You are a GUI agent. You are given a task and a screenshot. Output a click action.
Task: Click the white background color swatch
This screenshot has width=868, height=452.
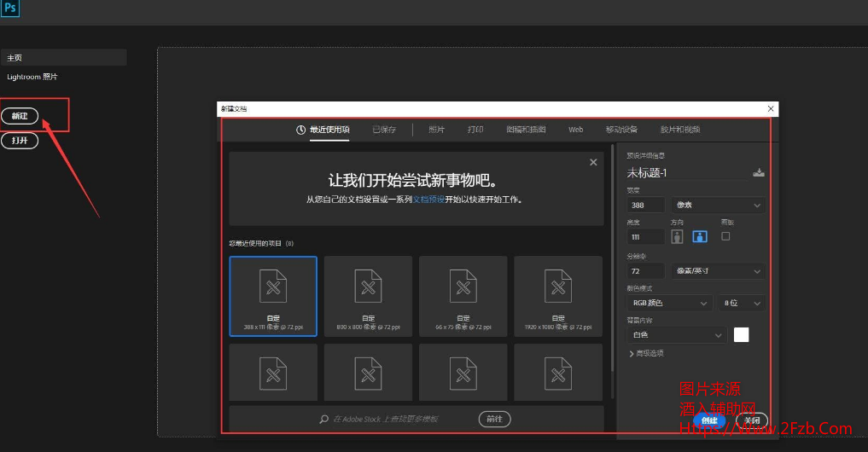click(x=741, y=334)
